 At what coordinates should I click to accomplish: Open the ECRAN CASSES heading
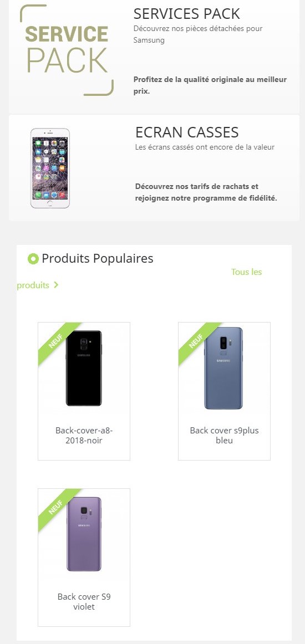tap(187, 132)
